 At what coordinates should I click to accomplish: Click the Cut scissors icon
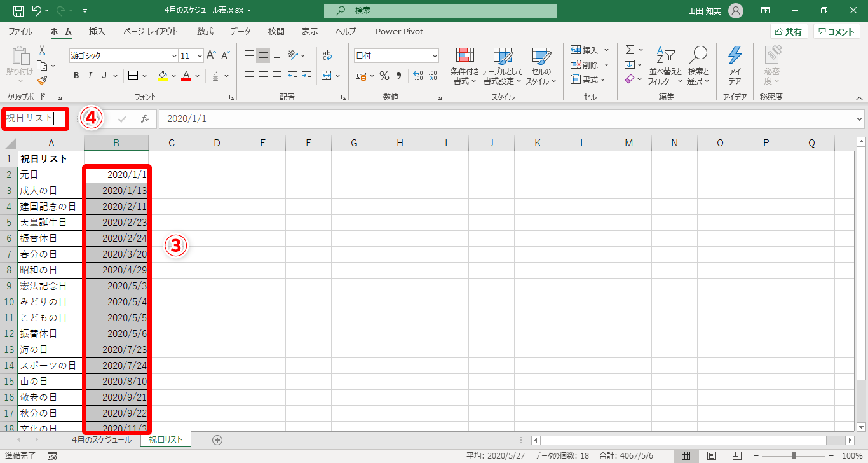42,51
